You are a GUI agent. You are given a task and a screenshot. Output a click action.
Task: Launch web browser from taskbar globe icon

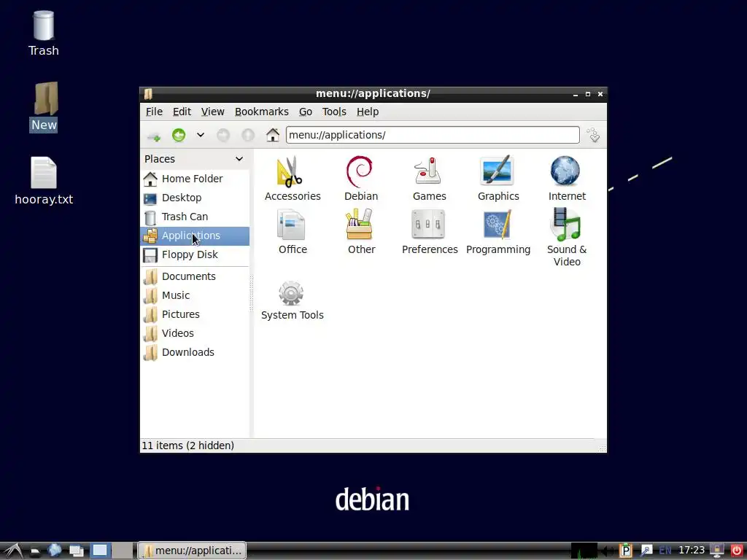tap(54, 551)
